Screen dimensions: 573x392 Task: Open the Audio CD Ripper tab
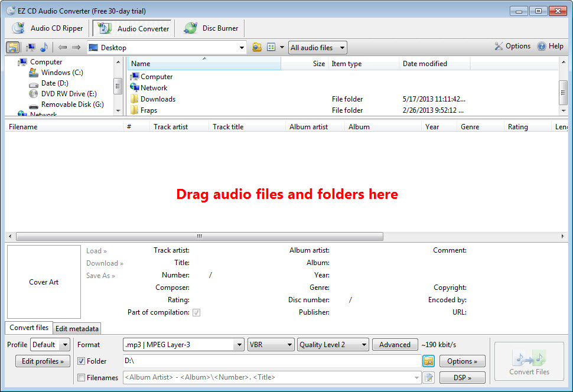48,28
